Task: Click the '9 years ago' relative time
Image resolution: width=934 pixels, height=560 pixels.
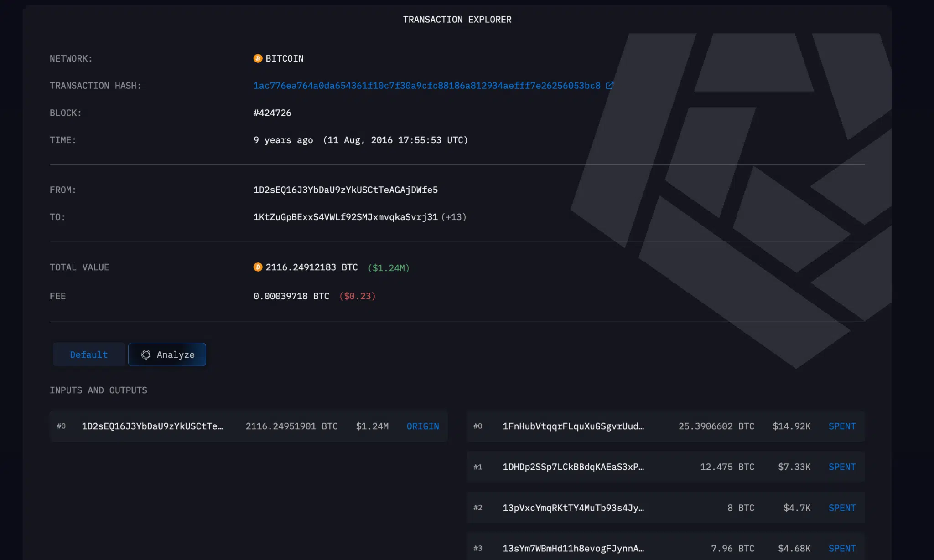Action: click(283, 140)
